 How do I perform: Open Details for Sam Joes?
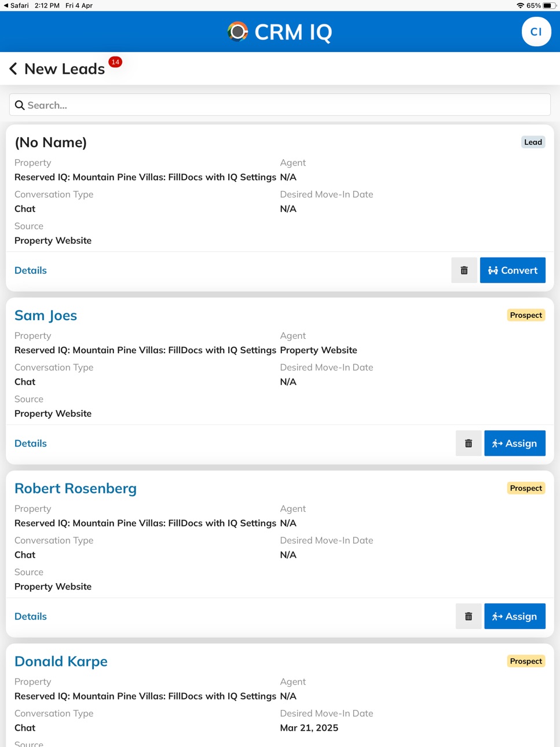(x=31, y=444)
